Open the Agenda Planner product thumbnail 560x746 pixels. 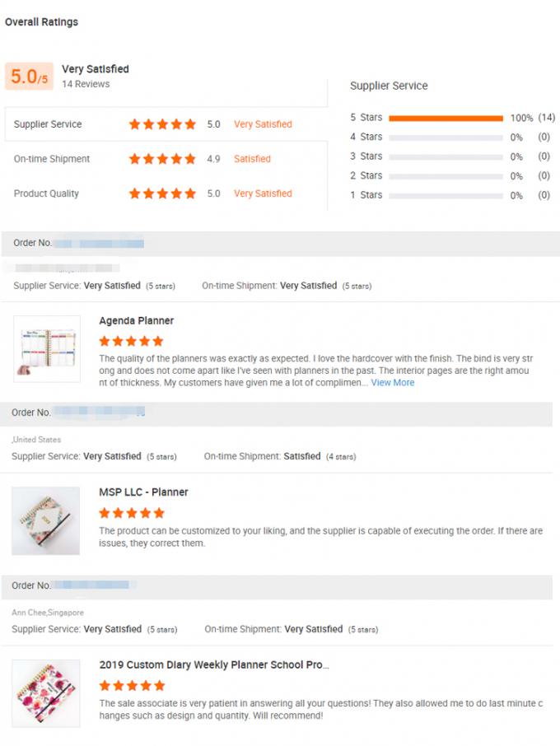pyautogui.click(x=47, y=348)
